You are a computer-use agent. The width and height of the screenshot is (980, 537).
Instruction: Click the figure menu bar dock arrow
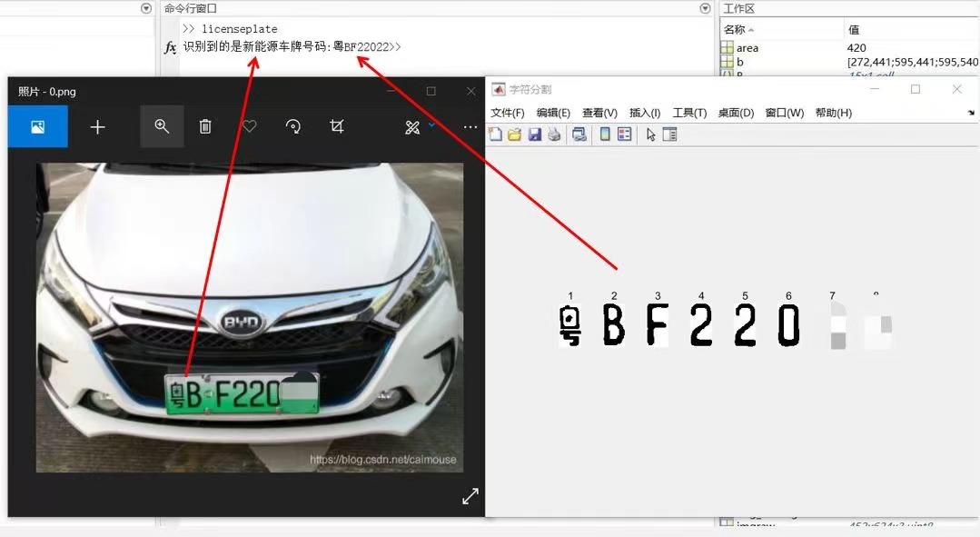971,114
